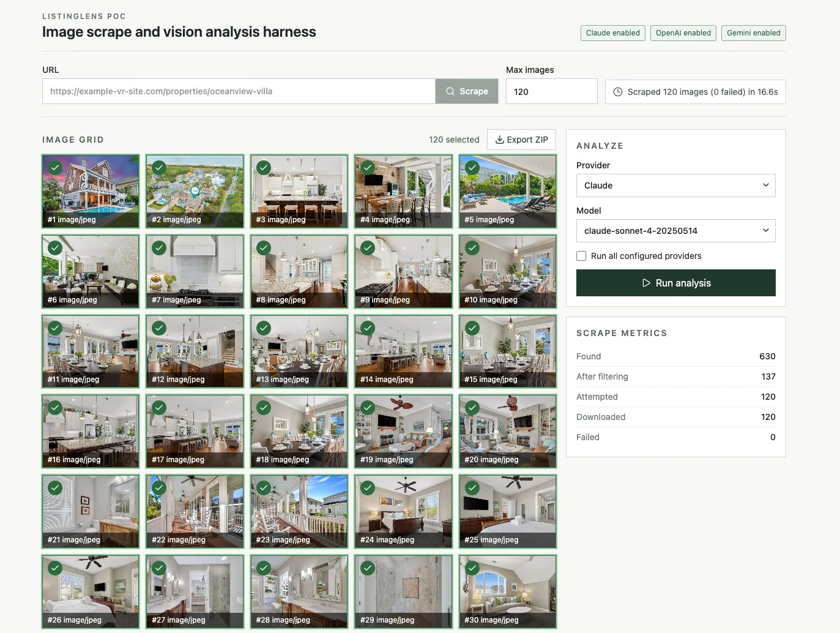Enable Run all configured providers checkbox
The height and width of the screenshot is (633, 840).
coord(581,256)
